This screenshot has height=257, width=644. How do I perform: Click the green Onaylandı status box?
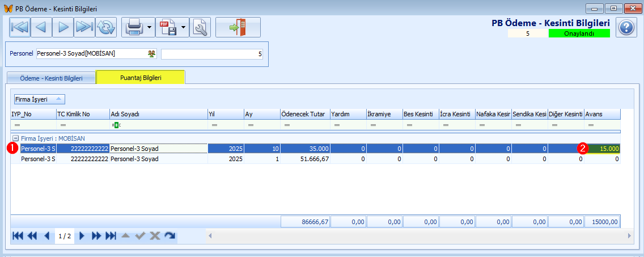pyautogui.click(x=579, y=33)
